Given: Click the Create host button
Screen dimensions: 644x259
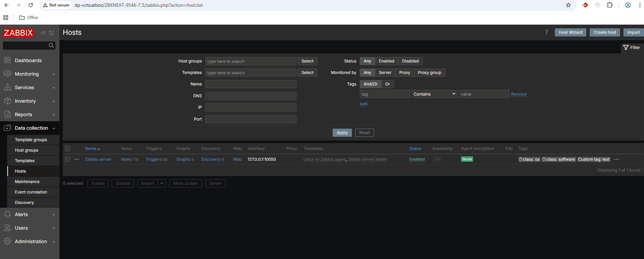Looking at the screenshot, I should tap(604, 32).
